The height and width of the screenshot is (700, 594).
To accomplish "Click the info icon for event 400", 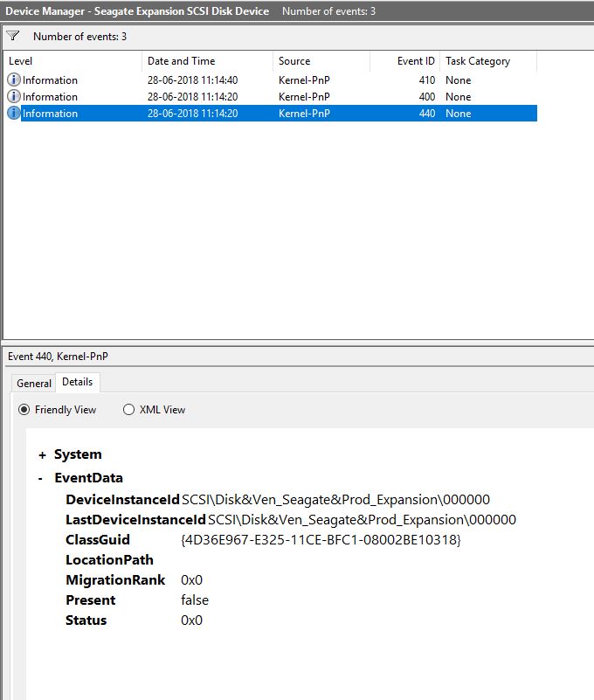I will point(14,96).
